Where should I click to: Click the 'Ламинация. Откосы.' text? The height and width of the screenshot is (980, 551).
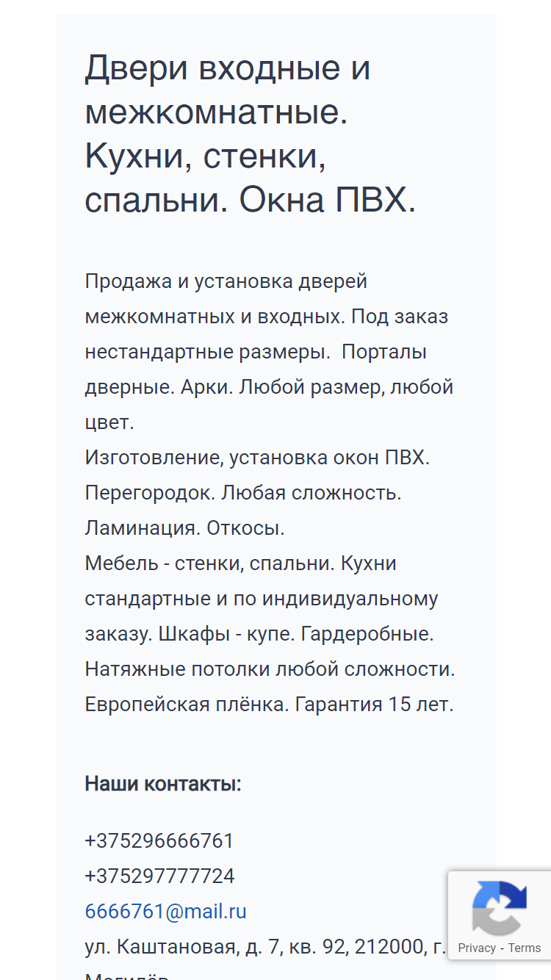tap(184, 528)
